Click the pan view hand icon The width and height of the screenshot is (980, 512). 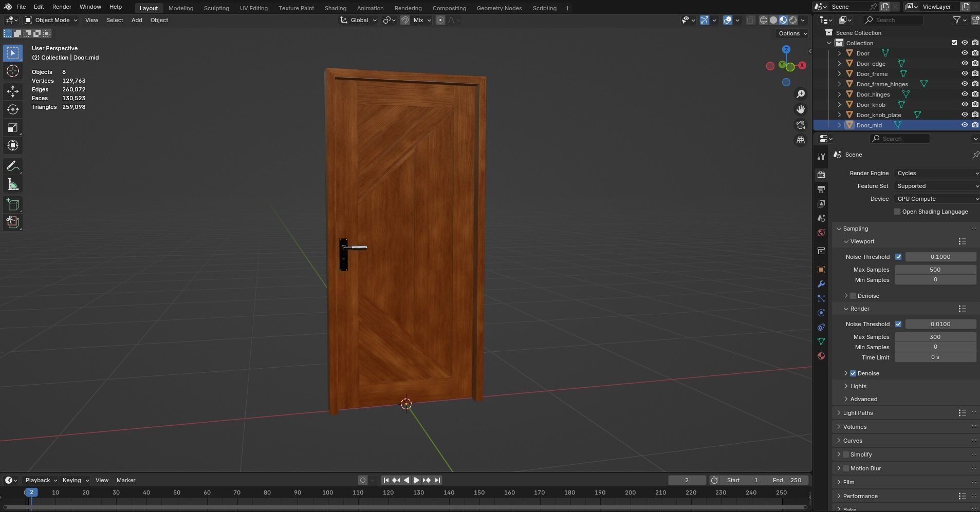[801, 109]
